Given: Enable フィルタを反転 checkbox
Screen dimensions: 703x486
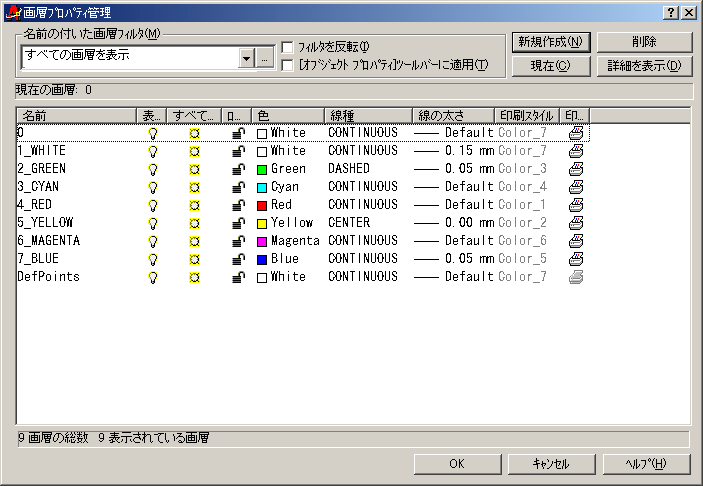Looking at the screenshot, I should (287, 47).
